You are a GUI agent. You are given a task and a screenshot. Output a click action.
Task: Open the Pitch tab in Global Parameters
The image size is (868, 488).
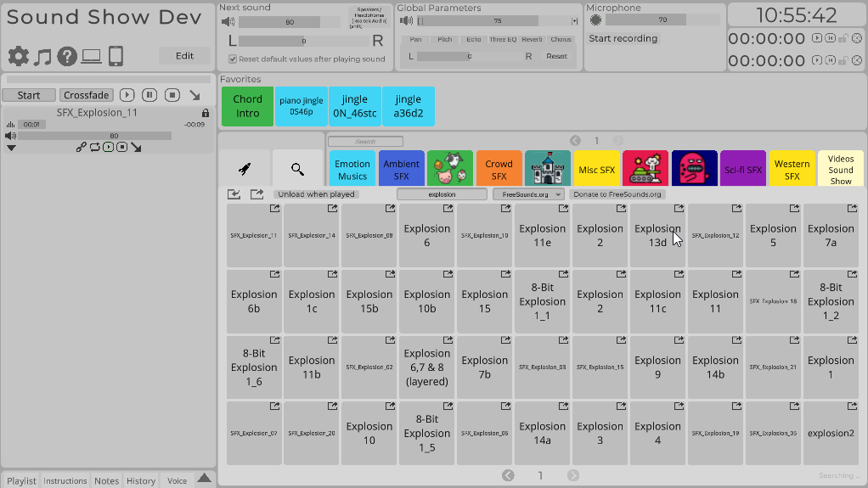tap(444, 39)
